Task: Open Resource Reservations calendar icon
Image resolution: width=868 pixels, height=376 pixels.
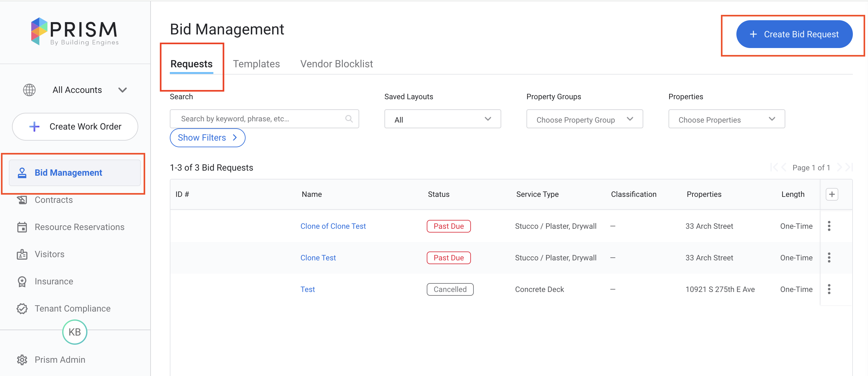Action: click(22, 227)
